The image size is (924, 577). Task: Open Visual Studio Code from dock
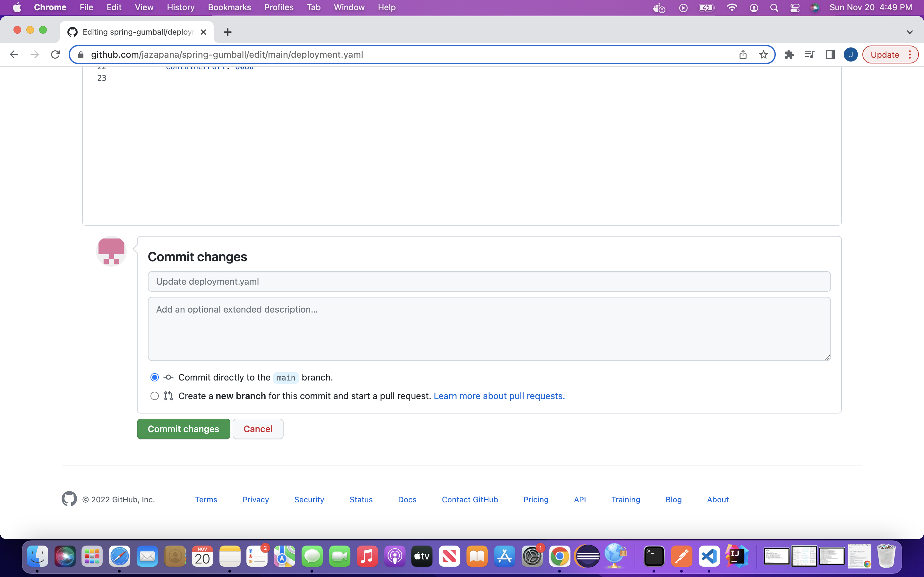709,556
